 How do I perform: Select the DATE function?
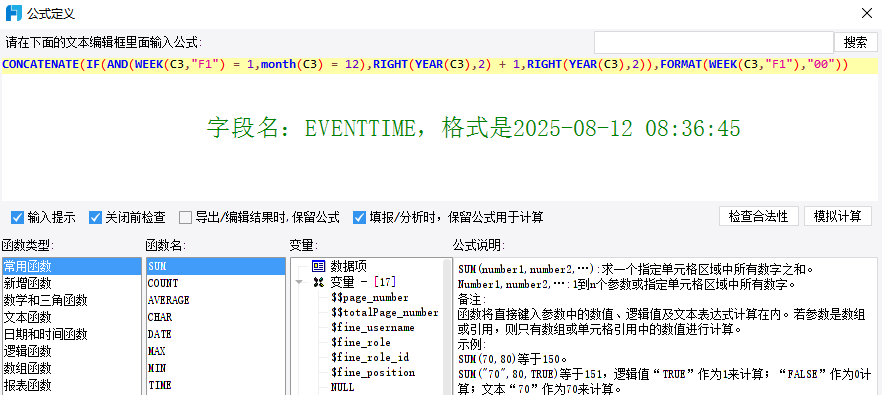pos(215,334)
